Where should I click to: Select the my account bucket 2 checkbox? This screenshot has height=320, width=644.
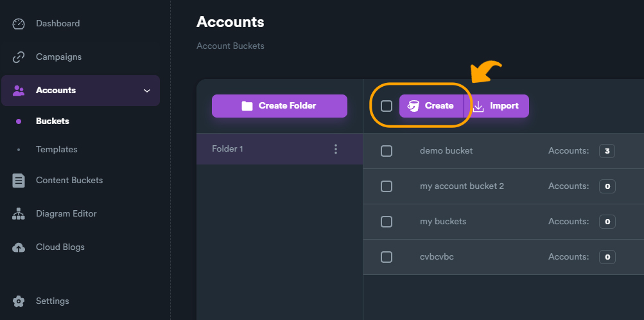[x=387, y=186]
